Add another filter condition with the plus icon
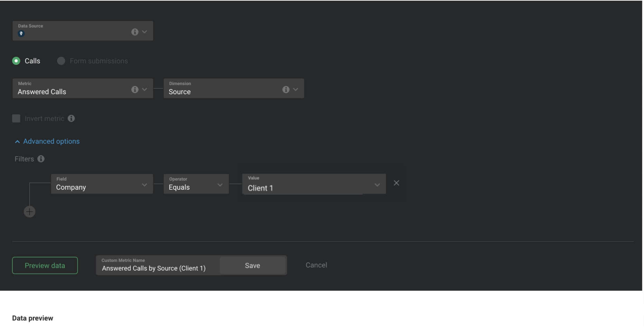Screen dimensions: 644x331 pos(29,211)
